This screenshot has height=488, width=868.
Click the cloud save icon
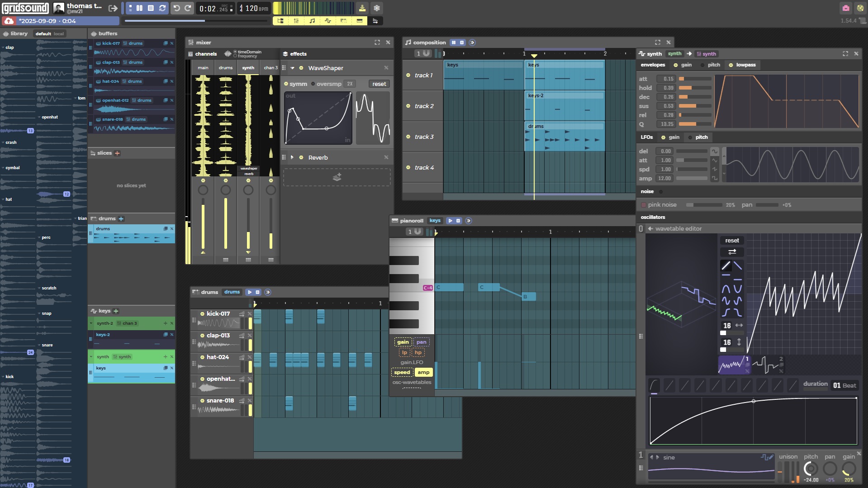coord(9,21)
